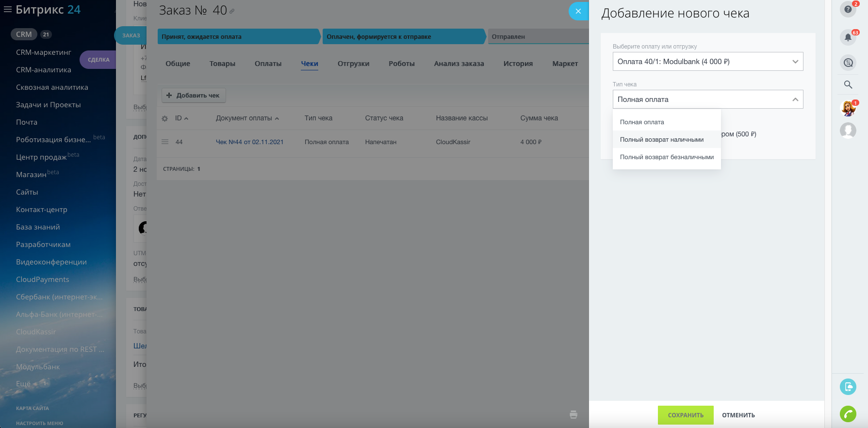This screenshot has height=428, width=868.
Task: Open КАРТА САЙТА link in the sidebar
Action: pos(33,408)
